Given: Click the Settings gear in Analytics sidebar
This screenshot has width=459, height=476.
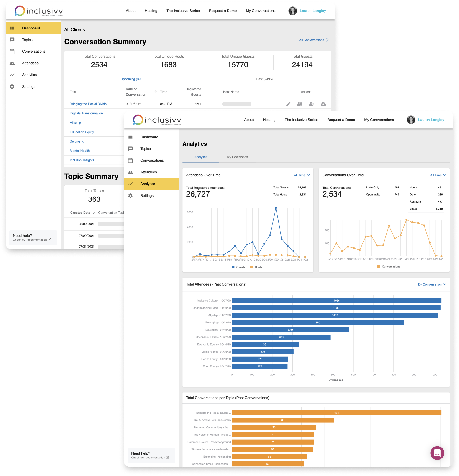Looking at the screenshot, I should (130, 196).
